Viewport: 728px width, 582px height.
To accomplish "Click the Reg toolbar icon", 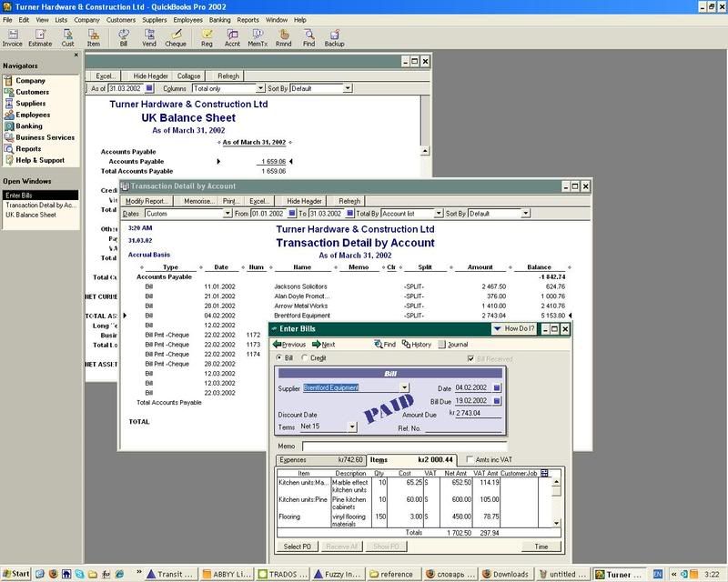I will coord(207,38).
